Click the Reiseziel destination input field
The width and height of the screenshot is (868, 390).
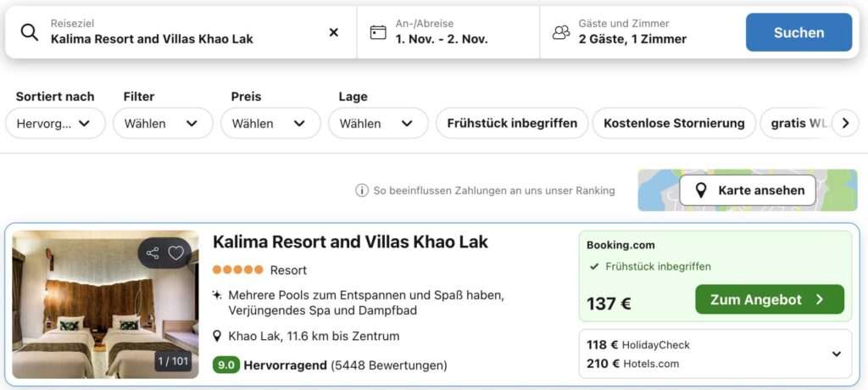click(x=178, y=38)
